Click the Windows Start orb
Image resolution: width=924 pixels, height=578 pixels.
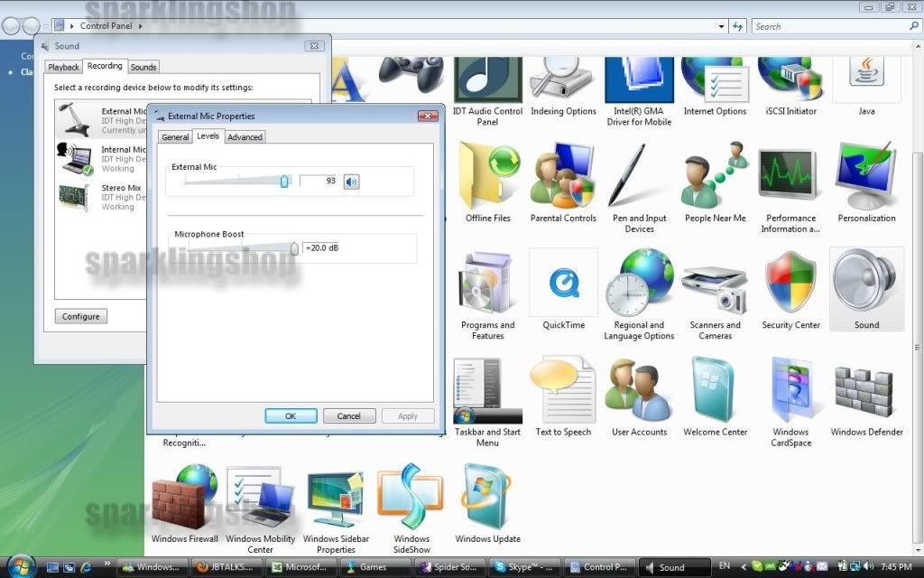[x=20, y=566]
